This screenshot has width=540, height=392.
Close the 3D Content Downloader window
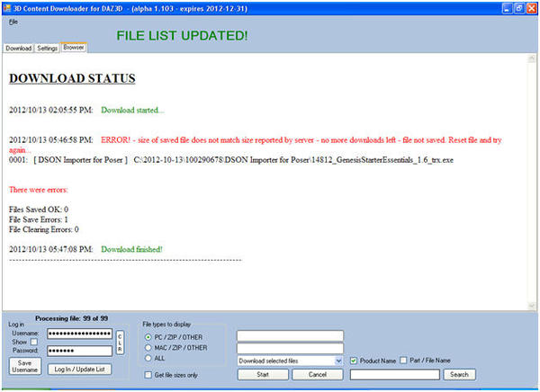point(531,8)
